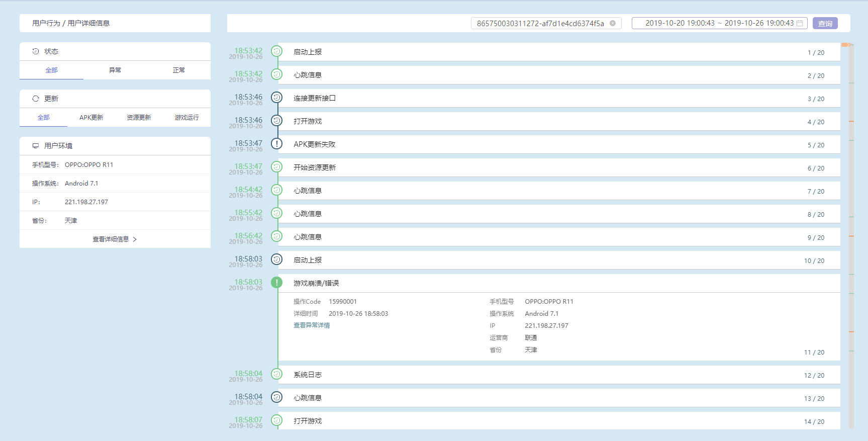Click the 操作Code value 15990001
The image size is (868, 441).
(x=343, y=302)
